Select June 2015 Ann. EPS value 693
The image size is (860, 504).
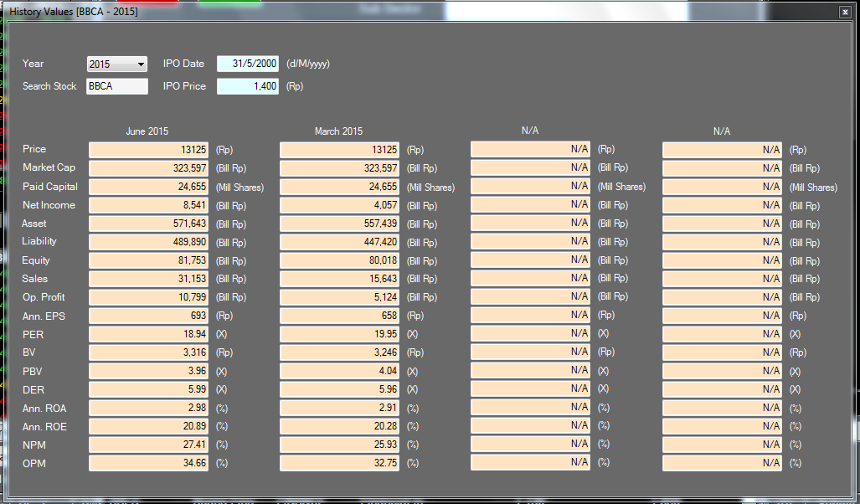pos(148,316)
